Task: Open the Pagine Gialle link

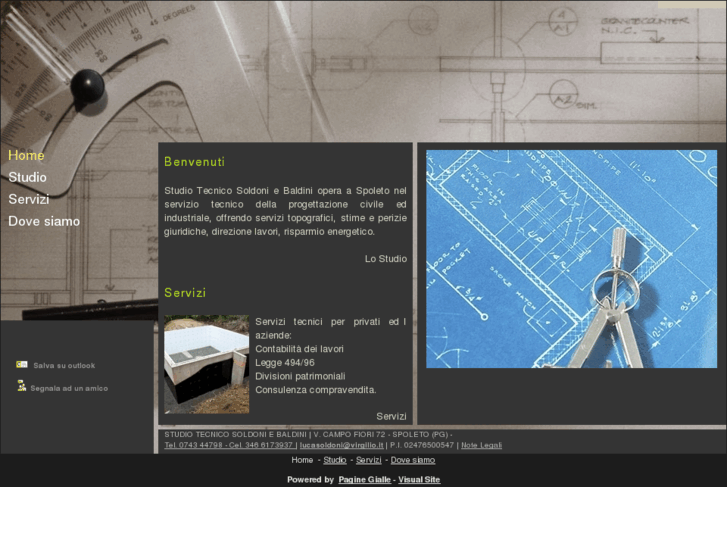Action: tap(364, 480)
